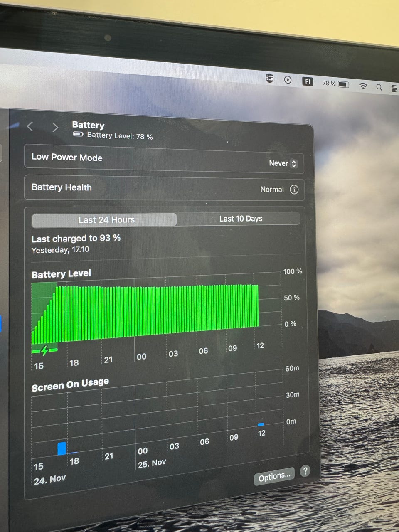Open the Options... button

(x=274, y=477)
